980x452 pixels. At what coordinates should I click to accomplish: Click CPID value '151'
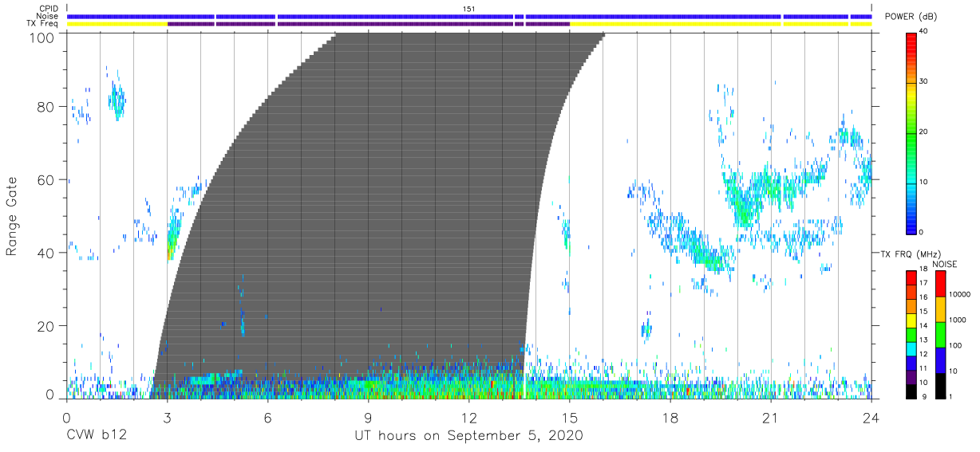coord(468,9)
